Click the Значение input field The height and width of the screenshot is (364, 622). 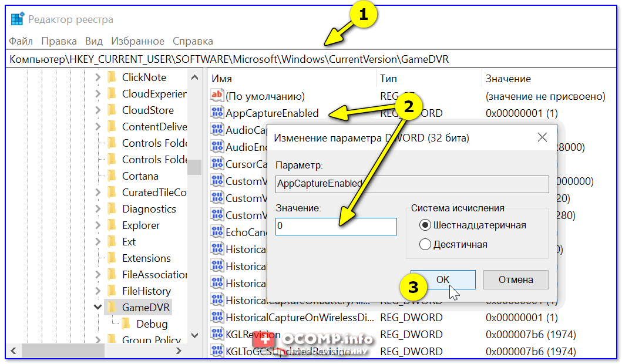(336, 227)
